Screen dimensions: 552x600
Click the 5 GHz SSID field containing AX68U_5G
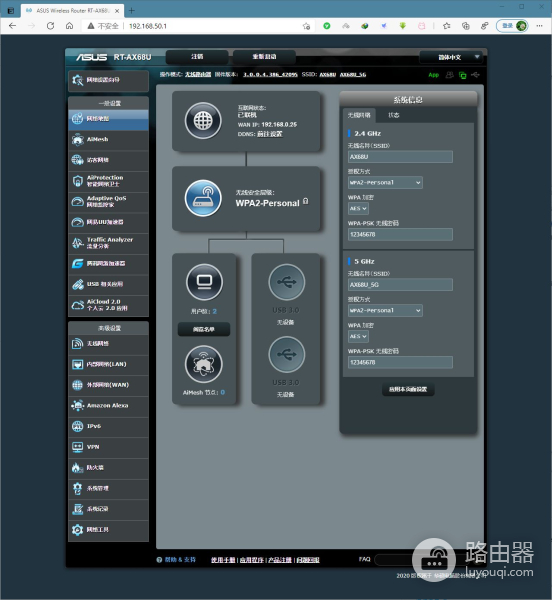click(400, 285)
